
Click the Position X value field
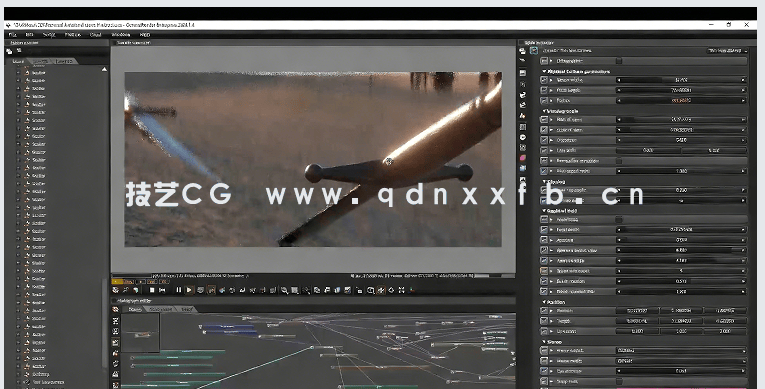tap(637, 310)
